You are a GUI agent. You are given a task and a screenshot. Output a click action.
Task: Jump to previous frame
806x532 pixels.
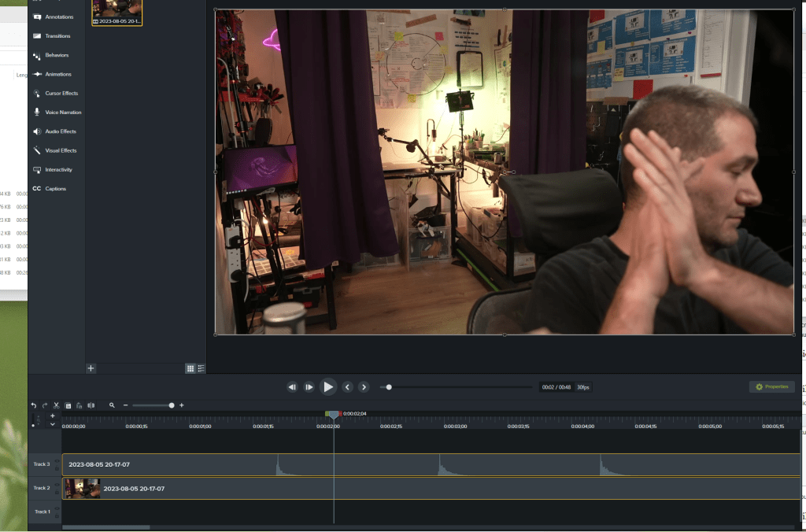pos(292,387)
